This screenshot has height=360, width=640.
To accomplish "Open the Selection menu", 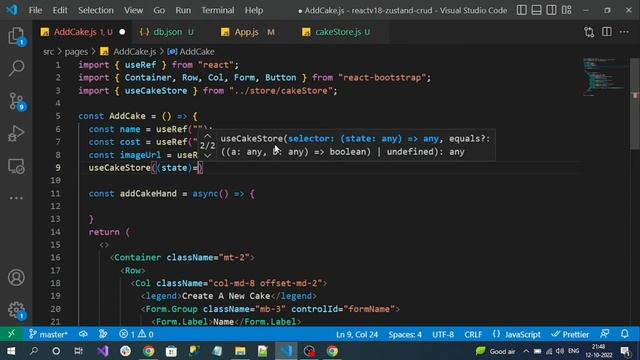I will coord(96,10).
